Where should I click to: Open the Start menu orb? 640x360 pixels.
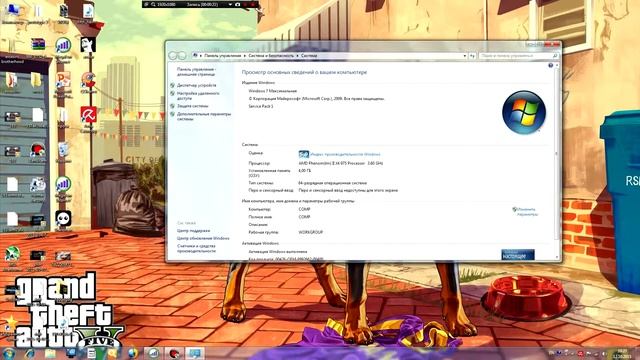click(9, 353)
